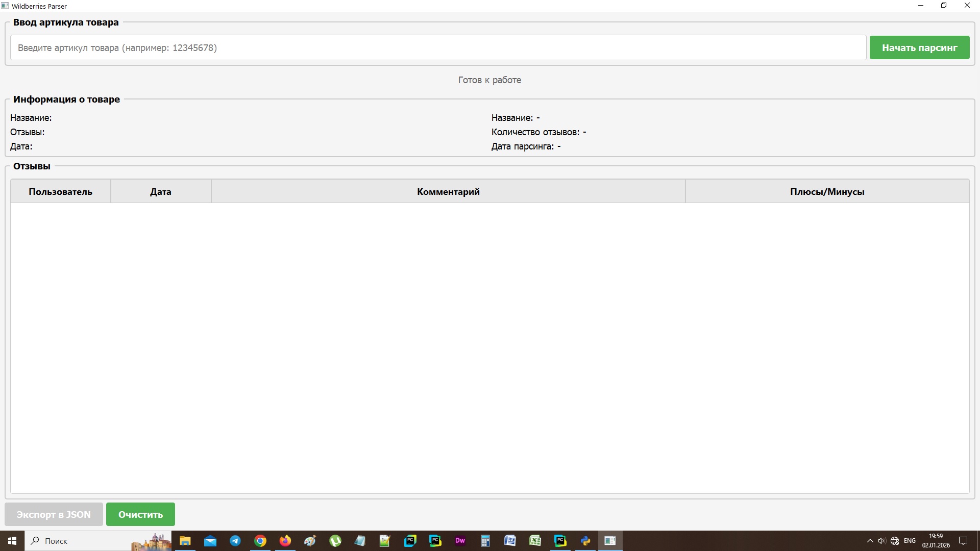Expand the hidden system tray icons
980x551 pixels.
tap(870, 541)
